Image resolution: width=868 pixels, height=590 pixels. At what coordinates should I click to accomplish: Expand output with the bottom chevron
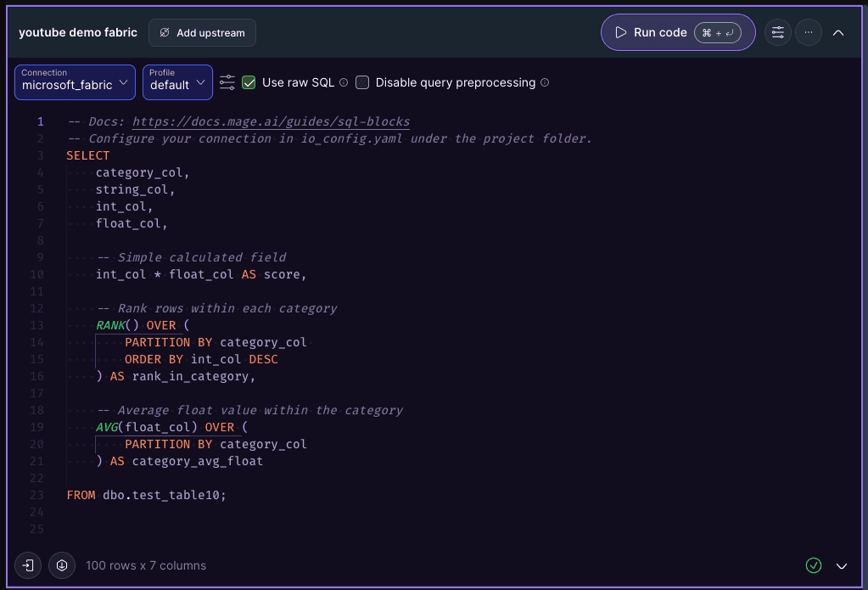pos(842,566)
